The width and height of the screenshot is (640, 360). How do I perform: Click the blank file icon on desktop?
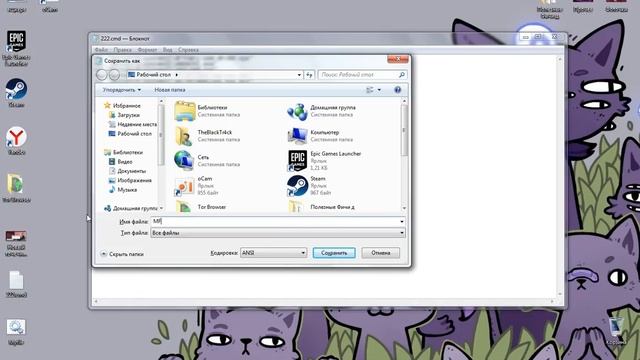point(16,284)
